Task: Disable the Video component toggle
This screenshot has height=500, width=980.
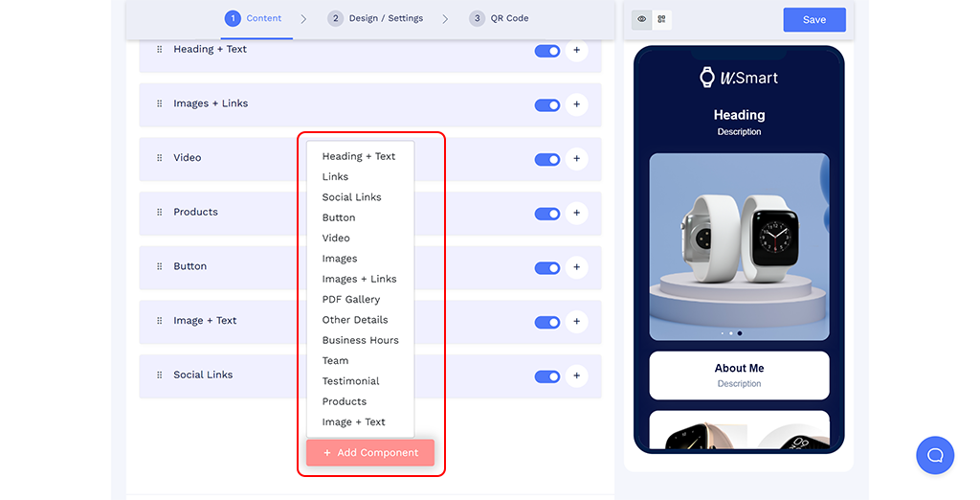Action: [x=547, y=159]
